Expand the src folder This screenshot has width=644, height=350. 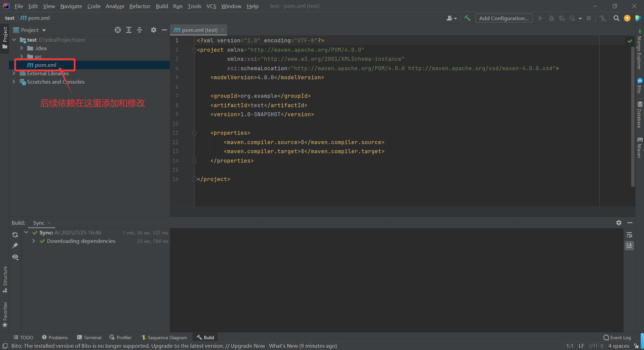(21, 56)
